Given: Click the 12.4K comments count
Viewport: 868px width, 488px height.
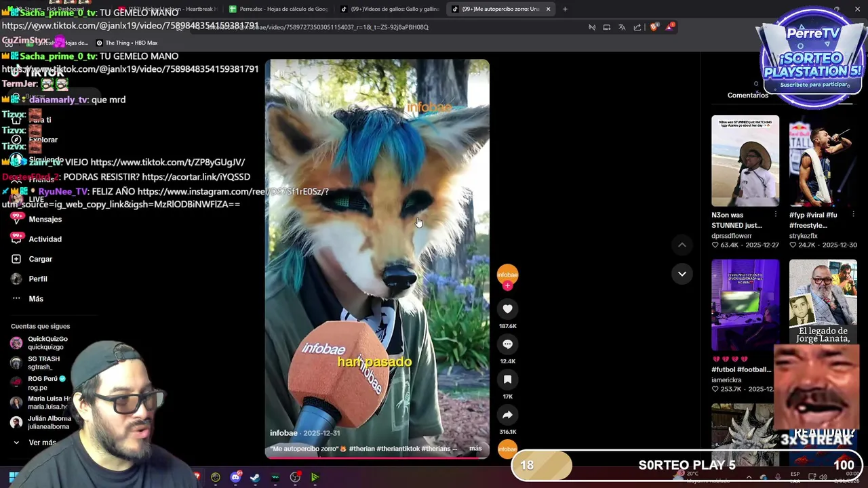Looking at the screenshot, I should point(507,361).
